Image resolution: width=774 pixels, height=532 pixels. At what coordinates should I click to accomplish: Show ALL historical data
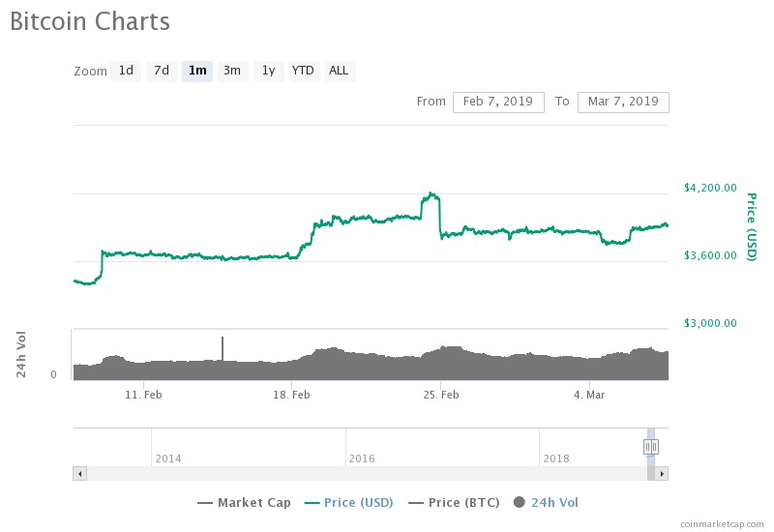[x=339, y=71]
